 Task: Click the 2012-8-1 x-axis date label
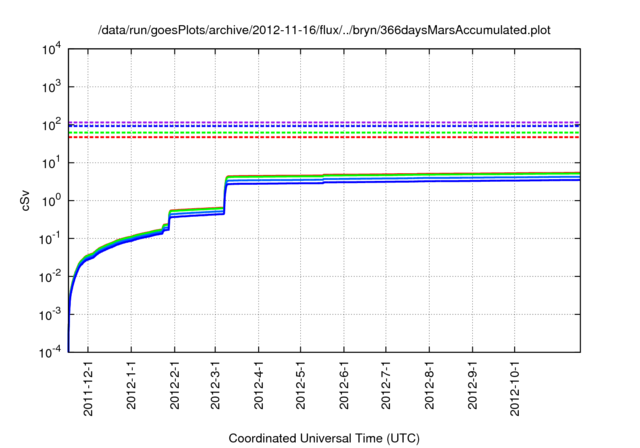pos(429,384)
